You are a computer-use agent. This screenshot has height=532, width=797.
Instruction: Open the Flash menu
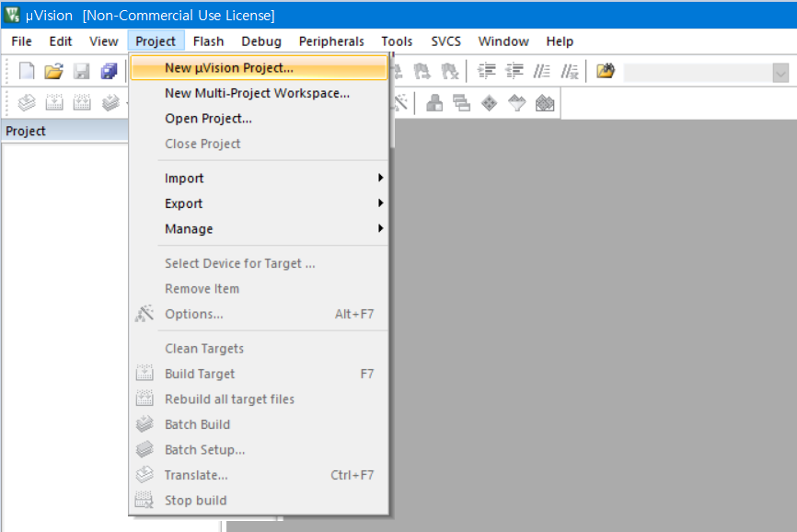(x=208, y=41)
